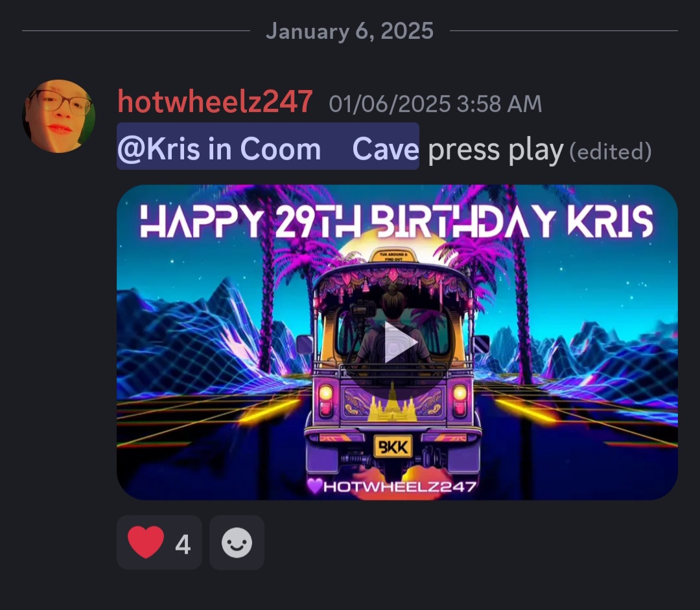Toggle the red heart reaction
The width and height of the screenshot is (700, 610).
pos(159,543)
